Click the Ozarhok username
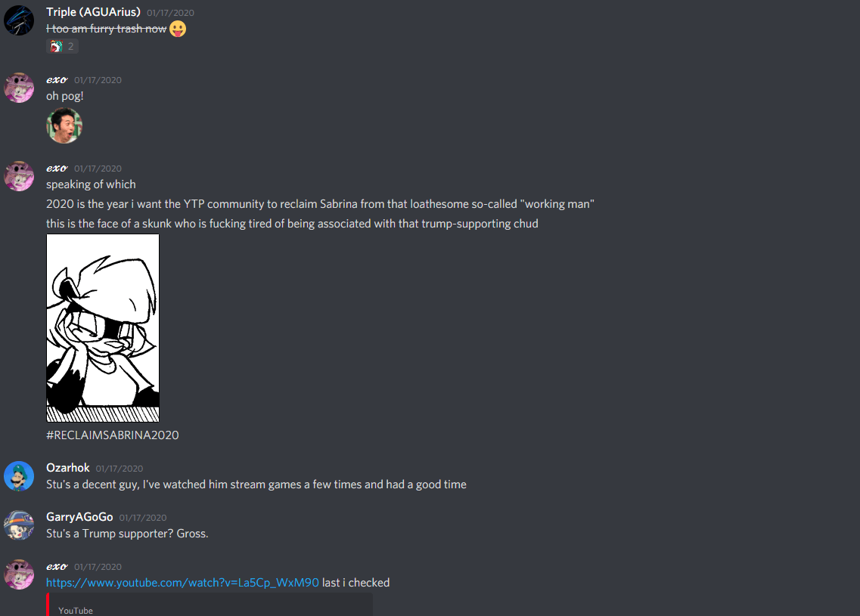The width and height of the screenshot is (860, 616). click(67, 468)
